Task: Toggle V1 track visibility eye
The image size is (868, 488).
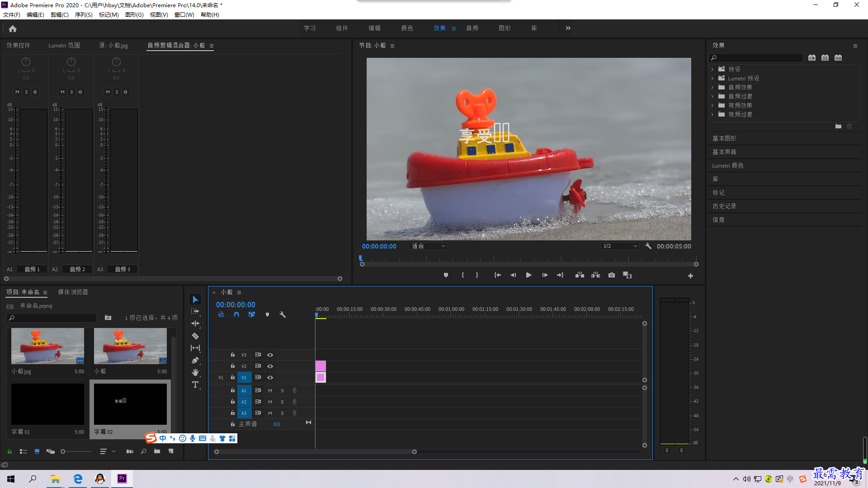Action: click(x=270, y=377)
